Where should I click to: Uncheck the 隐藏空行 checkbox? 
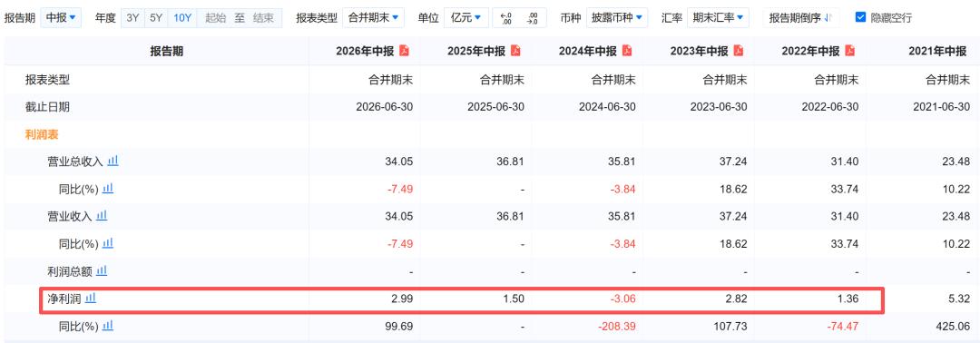[x=860, y=17]
